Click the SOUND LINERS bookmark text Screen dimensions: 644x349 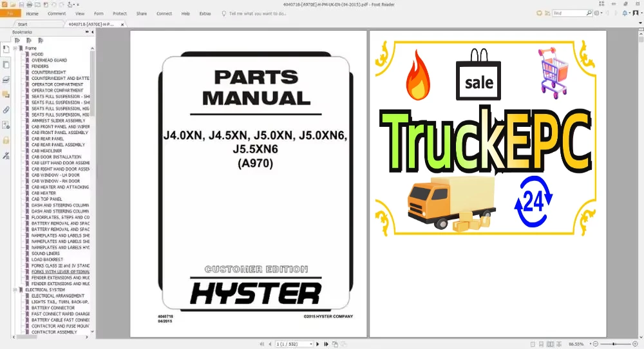(46, 254)
